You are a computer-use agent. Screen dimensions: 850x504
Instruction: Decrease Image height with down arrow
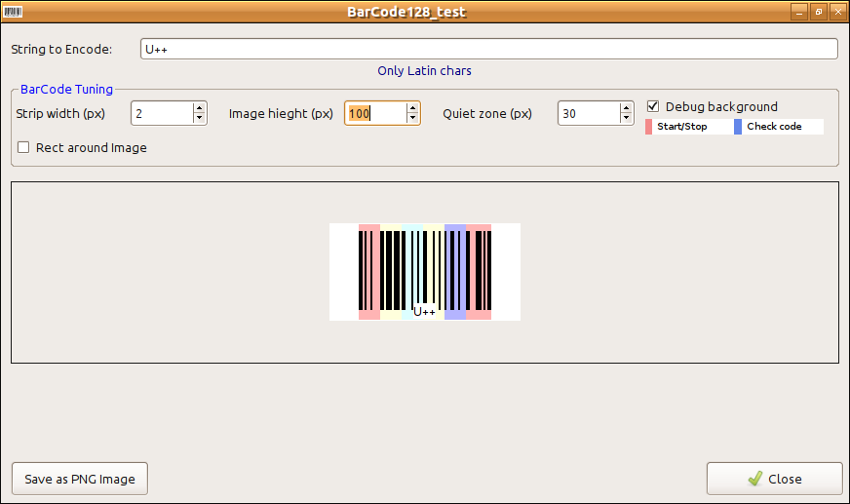(413, 119)
